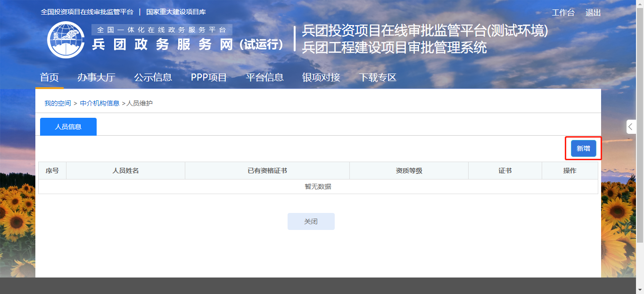644x294 pixels.
Task: Open the 首页 navigation menu
Action: (x=50, y=78)
